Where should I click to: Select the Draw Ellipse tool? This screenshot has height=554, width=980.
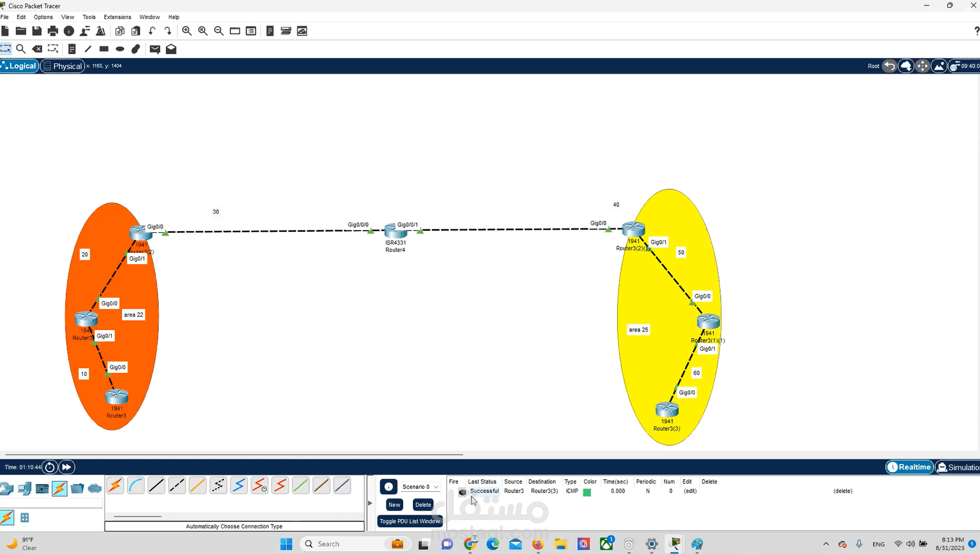120,49
